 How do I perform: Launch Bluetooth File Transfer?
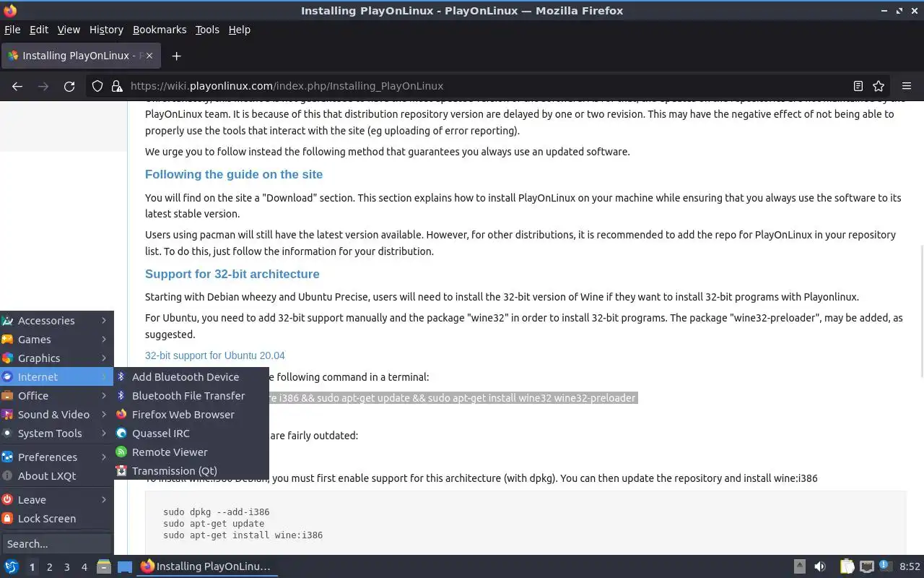[x=191, y=395]
